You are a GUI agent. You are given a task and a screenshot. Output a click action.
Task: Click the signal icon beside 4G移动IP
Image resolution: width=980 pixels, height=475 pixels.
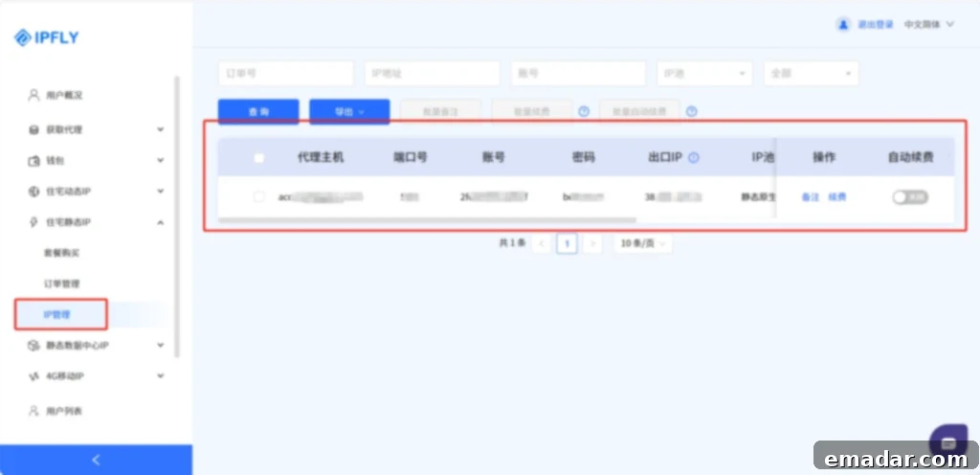[x=33, y=376]
